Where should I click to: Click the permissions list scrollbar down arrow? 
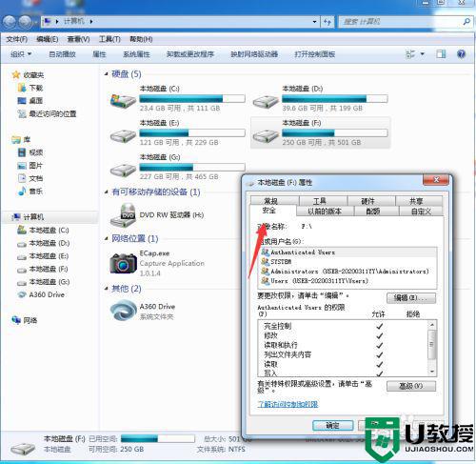pos(432,372)
